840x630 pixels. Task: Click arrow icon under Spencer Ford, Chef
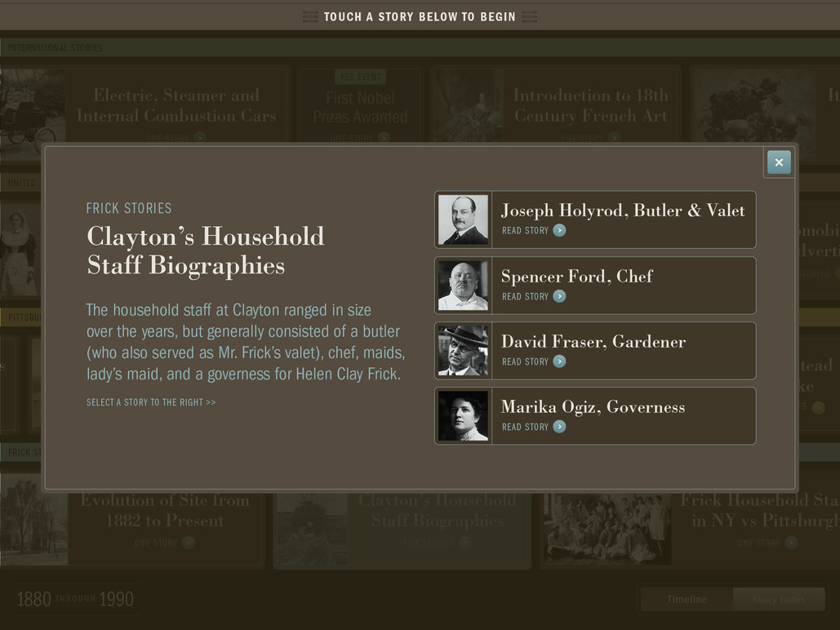pyautogui.click(x=559, y=296)
